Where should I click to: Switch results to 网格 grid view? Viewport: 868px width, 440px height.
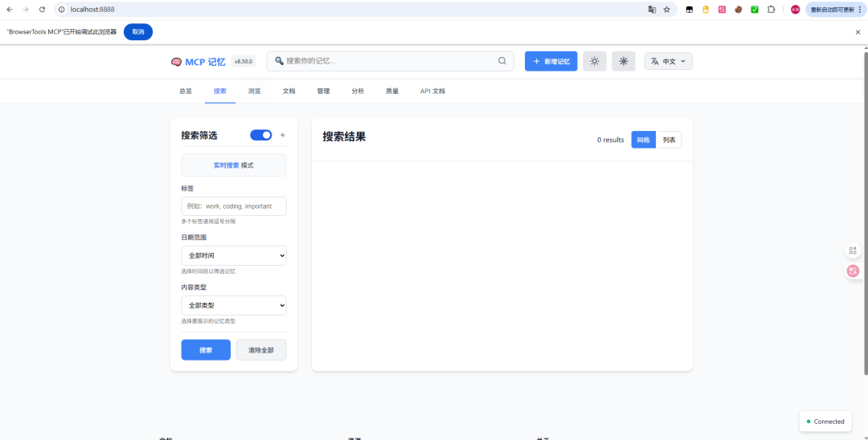(x=643, y=140)
